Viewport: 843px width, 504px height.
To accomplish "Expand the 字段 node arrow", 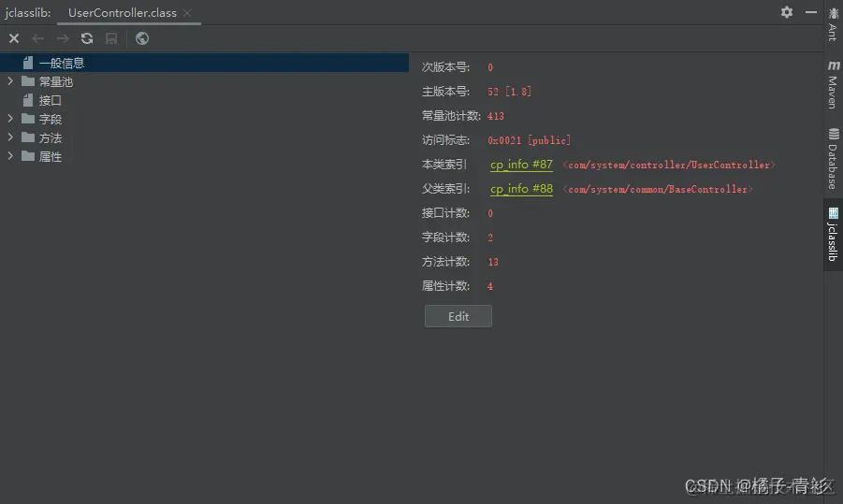I will [x=10, y=119].
